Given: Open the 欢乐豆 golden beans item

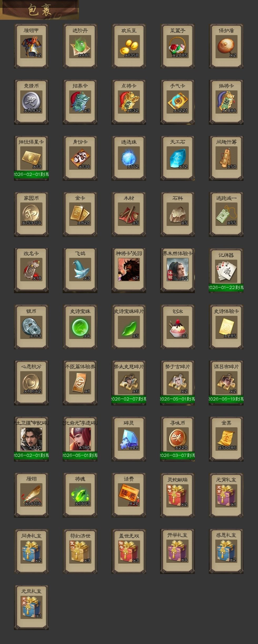Looking at the screenshot, I should (x=129, y=46).
